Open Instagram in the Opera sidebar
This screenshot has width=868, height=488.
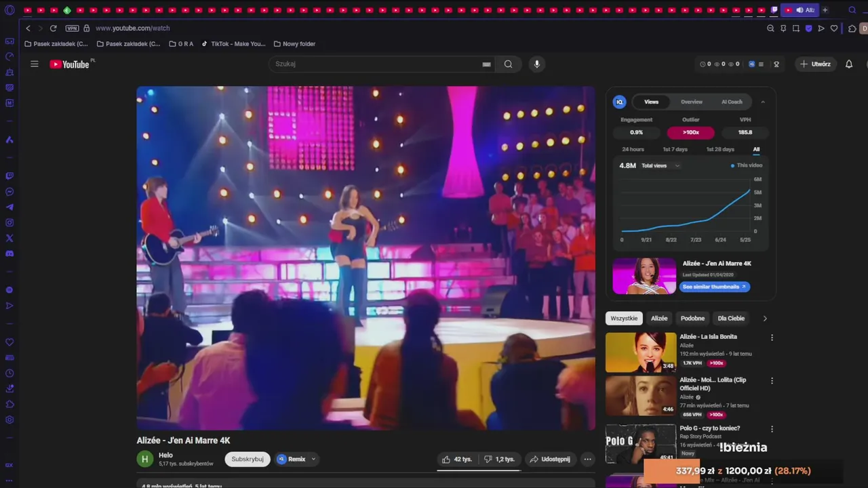click(x=9, y=223)
